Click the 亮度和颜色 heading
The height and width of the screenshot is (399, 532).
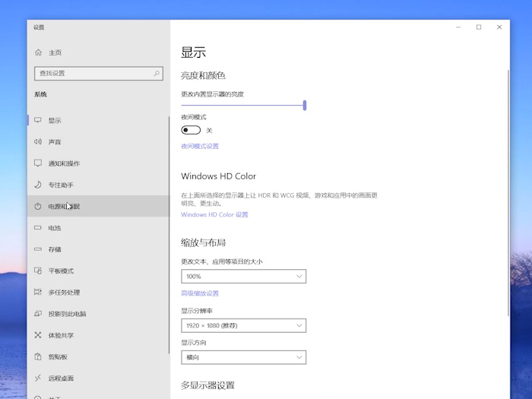pos(203,75)
